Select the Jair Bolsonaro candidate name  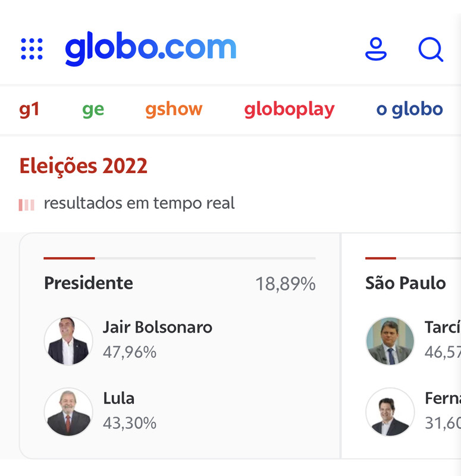point(157,327)
